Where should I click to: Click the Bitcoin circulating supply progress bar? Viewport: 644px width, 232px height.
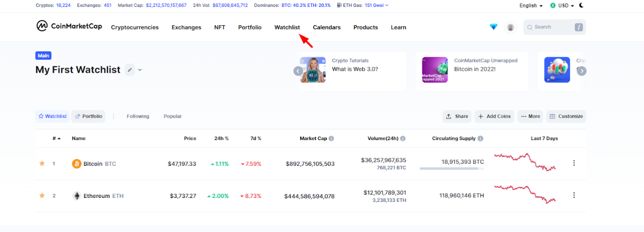click(x=451, y=169)
